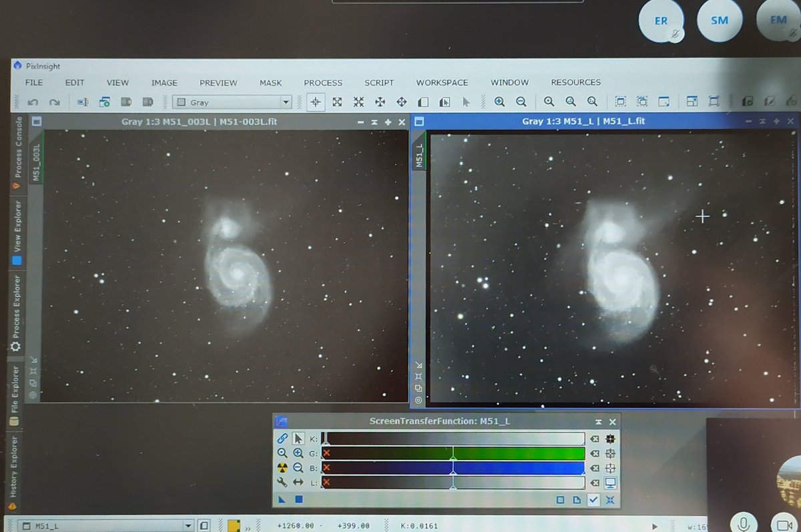Select the edit arrow mode in the STF dialog
The width and height of the screenshot is (801, 532).
coord(298,438)
